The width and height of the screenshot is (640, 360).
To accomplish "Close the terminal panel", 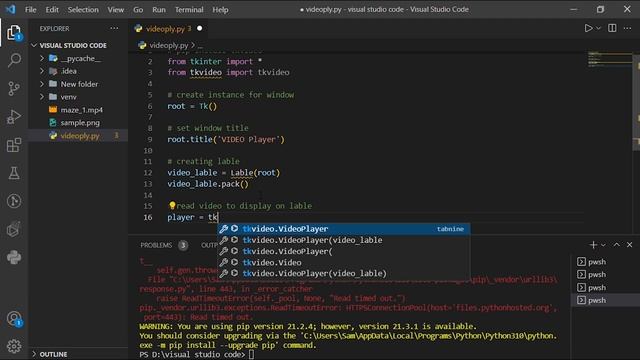I will [x=629, y=244].
